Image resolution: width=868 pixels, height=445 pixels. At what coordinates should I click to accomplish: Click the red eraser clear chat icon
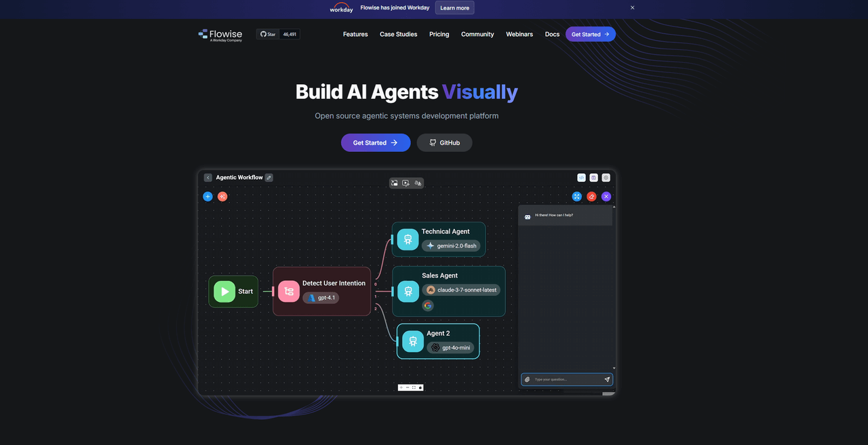coord(591,197)
